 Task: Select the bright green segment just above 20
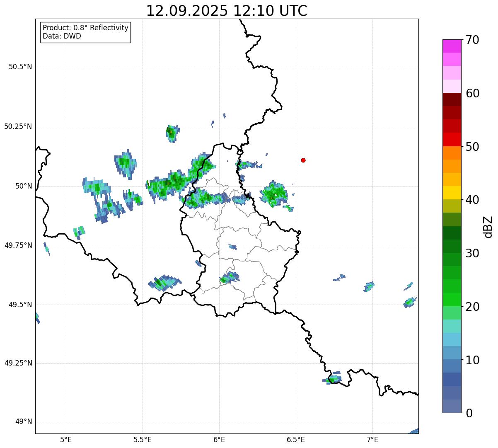451,299
